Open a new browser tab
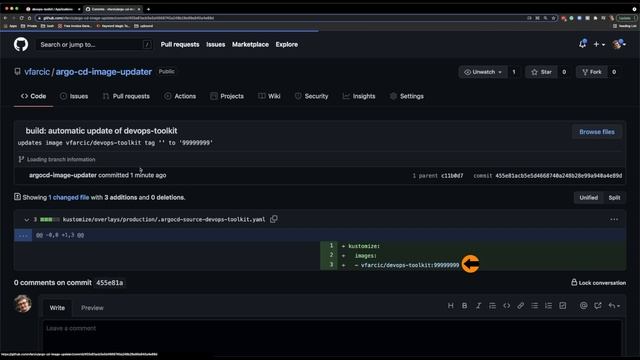This screenshot has height=360, width=640. [x=148, y=9]
